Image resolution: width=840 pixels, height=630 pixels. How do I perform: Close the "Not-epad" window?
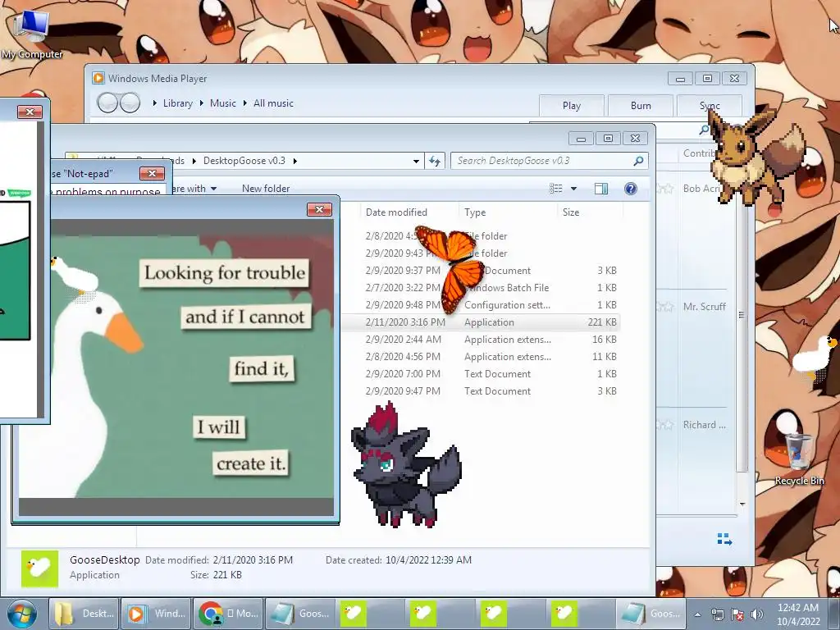[x=152, y=173]
